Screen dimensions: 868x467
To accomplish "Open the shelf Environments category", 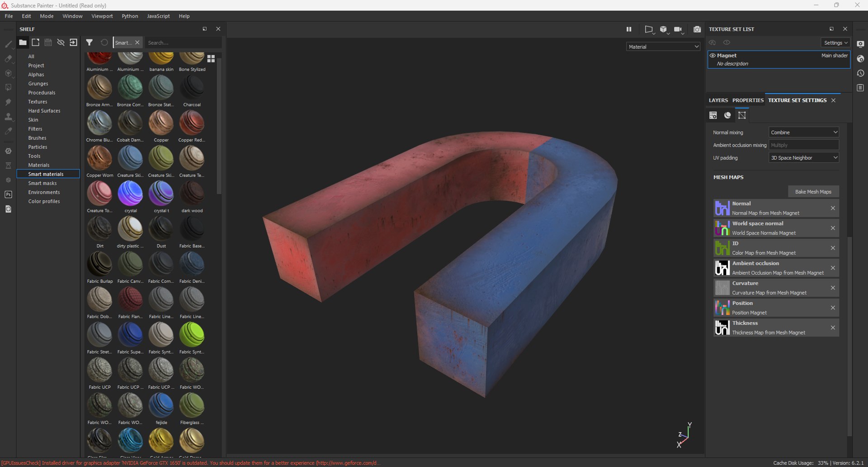I will coord(44,192).
